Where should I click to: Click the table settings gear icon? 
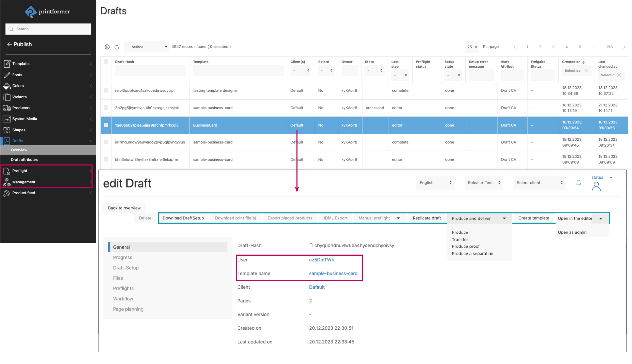pos(107,47)
